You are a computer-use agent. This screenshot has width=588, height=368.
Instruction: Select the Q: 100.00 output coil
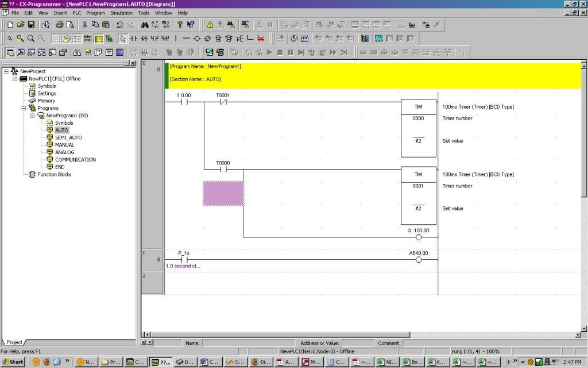tap(418, 237)
